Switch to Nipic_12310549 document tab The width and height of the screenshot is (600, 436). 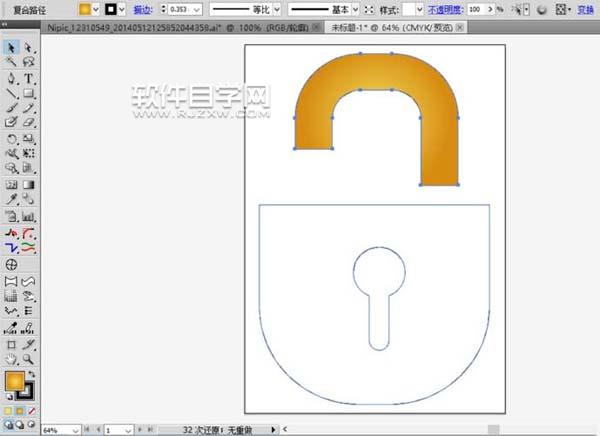pyautogui.click(x=178, y=28)
